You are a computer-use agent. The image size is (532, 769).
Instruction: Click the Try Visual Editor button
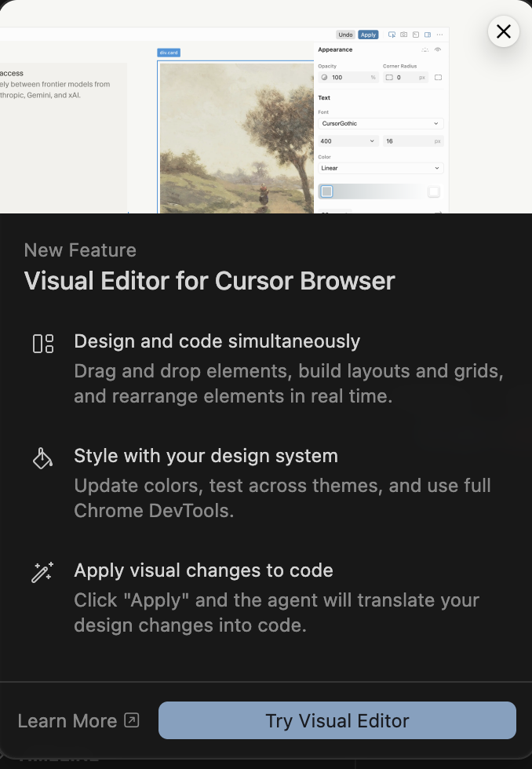pyautogui.click(x=337, y=720)
